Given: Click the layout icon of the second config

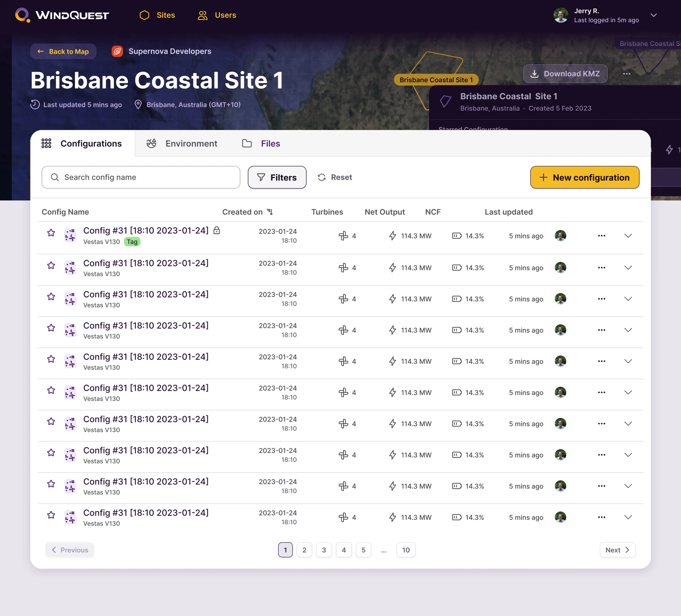Looking at the screenshot, I should tap(70, 267).
